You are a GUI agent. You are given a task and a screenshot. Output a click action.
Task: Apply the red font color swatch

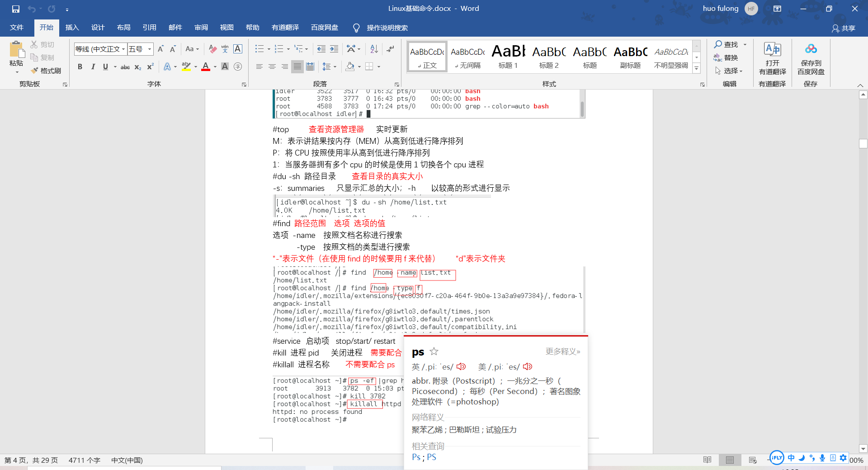pos(205,66)
